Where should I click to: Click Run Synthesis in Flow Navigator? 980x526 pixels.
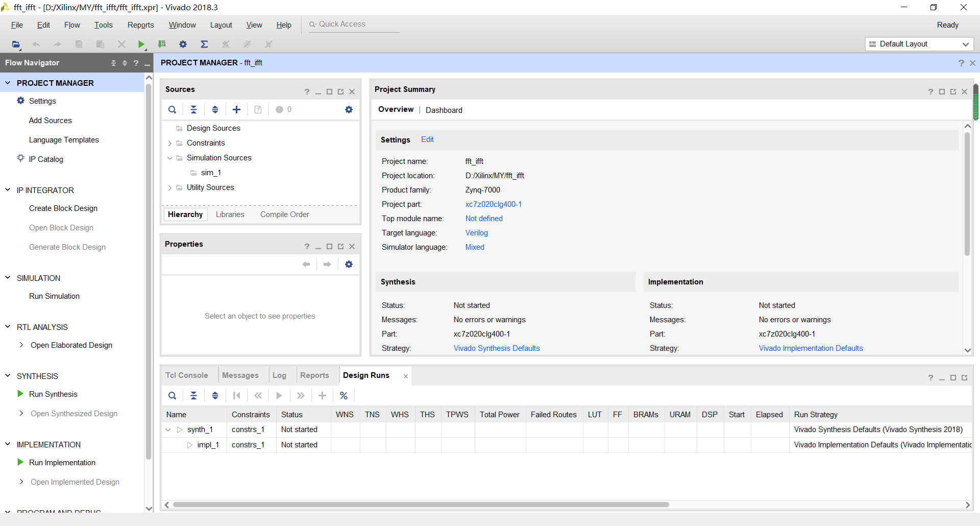click(x=53, y=394)
